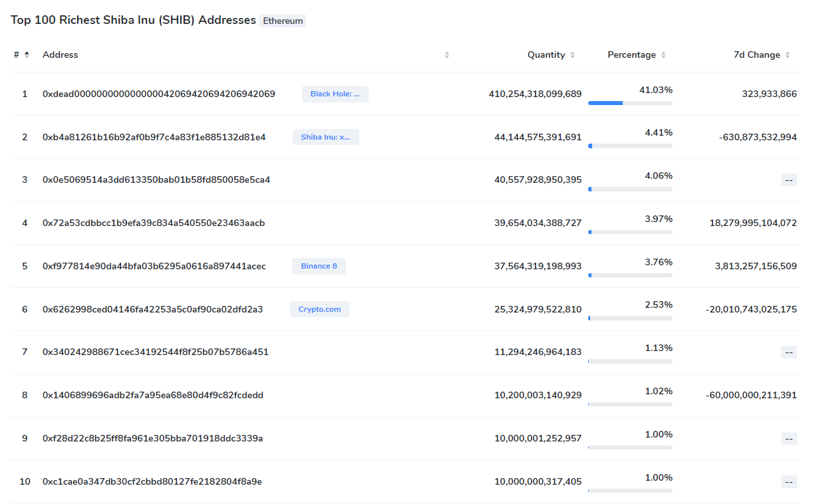Sort by Address column arrows
Image resolution: width=823 pixels, height=504 pixels.
447,55
